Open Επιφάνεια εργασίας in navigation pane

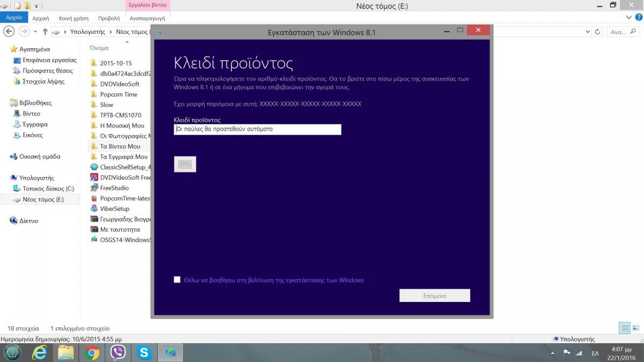(49, 60)
